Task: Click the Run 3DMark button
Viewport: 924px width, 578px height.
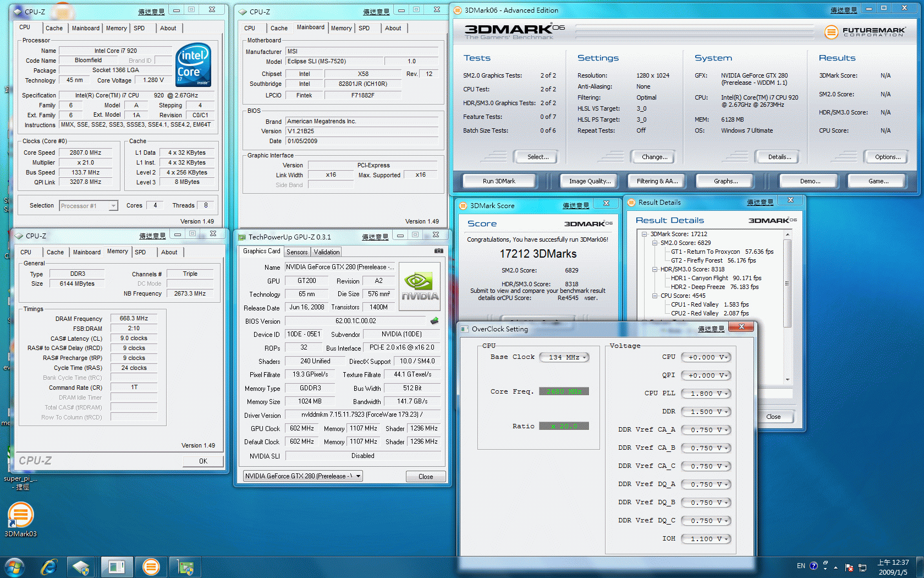Action: (x=499, y=181)
